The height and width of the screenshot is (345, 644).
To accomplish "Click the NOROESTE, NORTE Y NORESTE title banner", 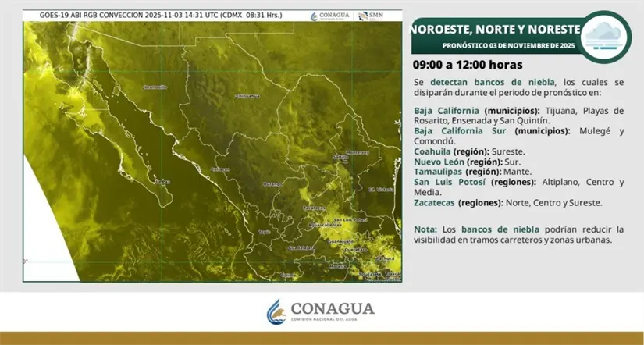I will coord(496,29).
